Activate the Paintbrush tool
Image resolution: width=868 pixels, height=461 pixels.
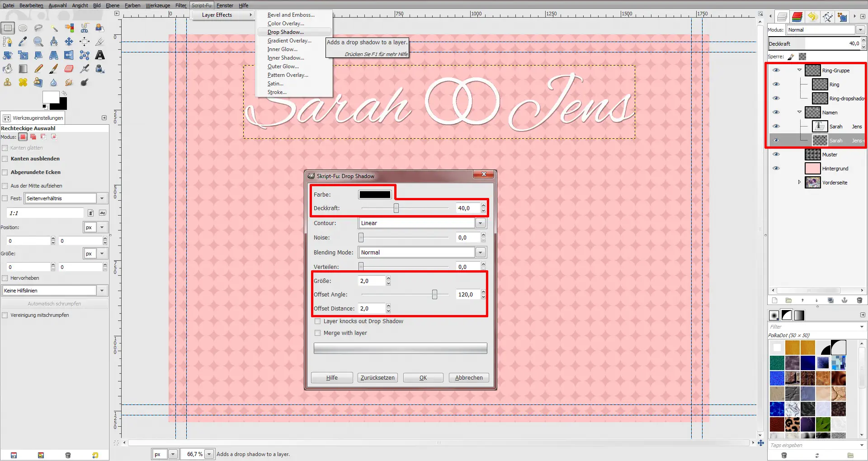(54, 69)
